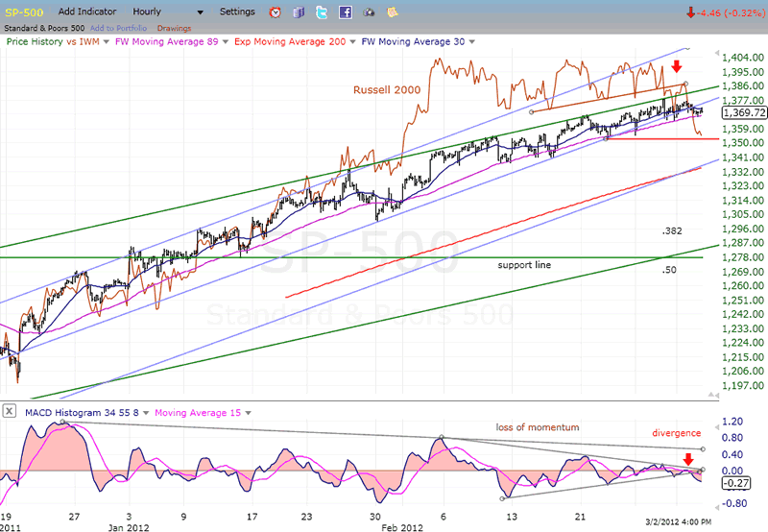Click the support line annotation text
Image resolution: width=768 pixels, height=532 pixels.
(524, 265)
